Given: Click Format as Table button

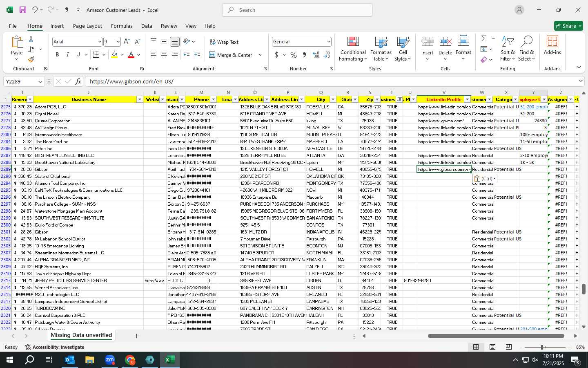Looking at the screenshot, I should click(381, 49).
